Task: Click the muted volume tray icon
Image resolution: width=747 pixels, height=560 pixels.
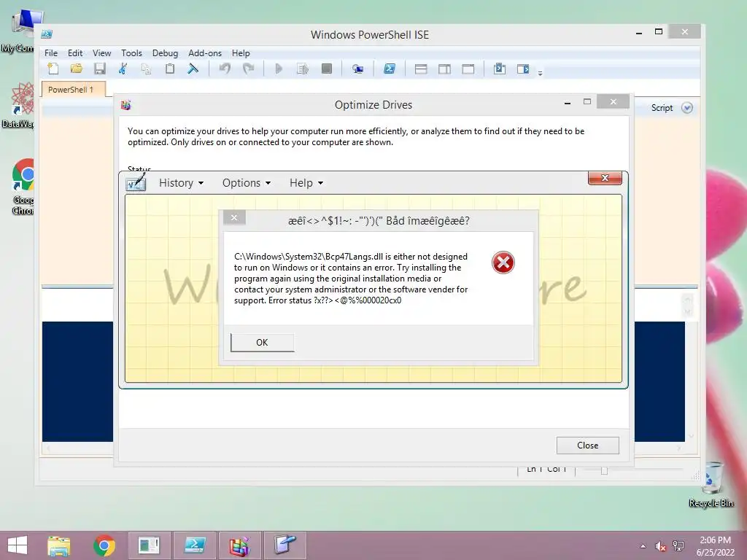Action: [660, 546]
